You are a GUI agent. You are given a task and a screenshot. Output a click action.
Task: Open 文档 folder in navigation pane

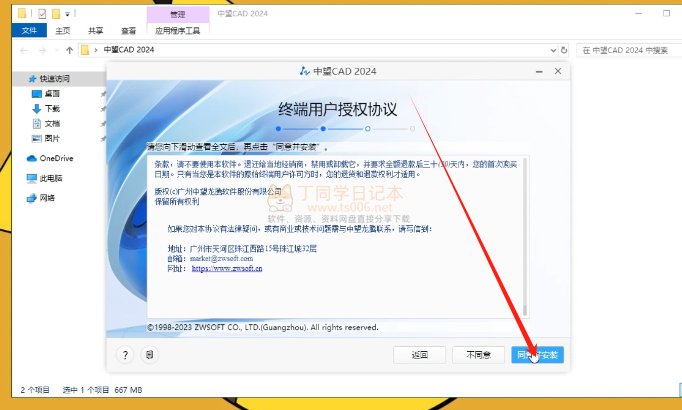click(52, 123)
